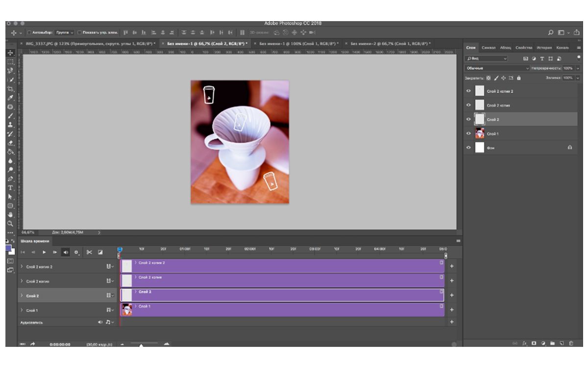This screenshot has height=368, width=588.
Task: Select the Zoom magnifier tool
Action: 10,223
